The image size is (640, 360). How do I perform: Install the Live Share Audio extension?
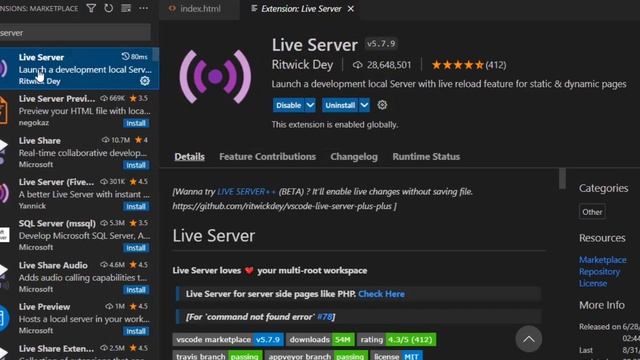point(136,290)
